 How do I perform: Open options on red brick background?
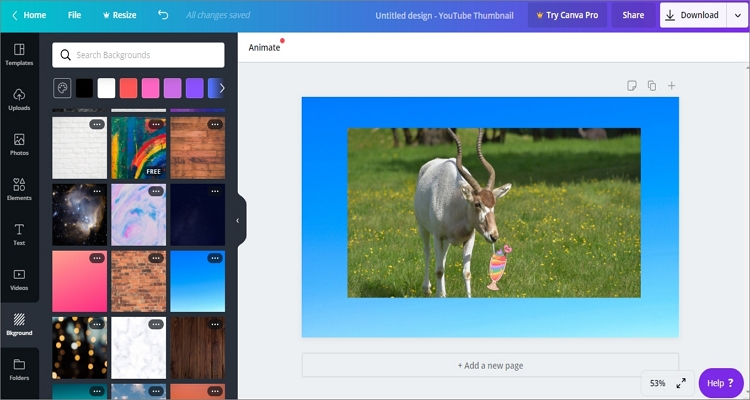click(156, 258)
